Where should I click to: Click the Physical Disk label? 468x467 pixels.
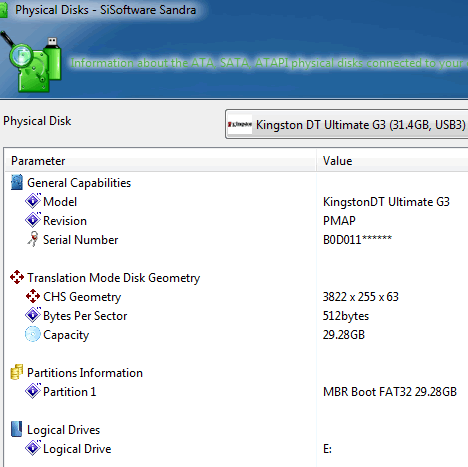tap(37, 121)
